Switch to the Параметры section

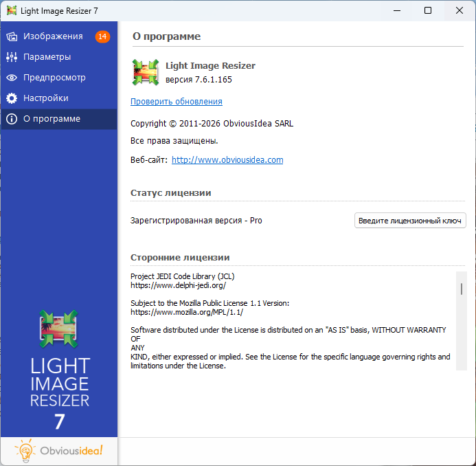point(47,57)
